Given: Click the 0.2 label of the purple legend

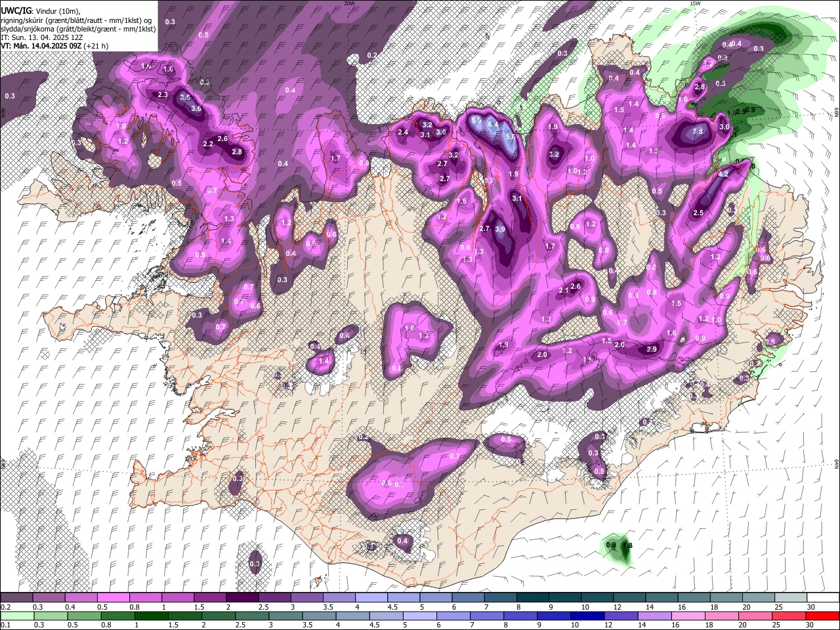Looking at the screenshot, I should [x=5, y=607].
